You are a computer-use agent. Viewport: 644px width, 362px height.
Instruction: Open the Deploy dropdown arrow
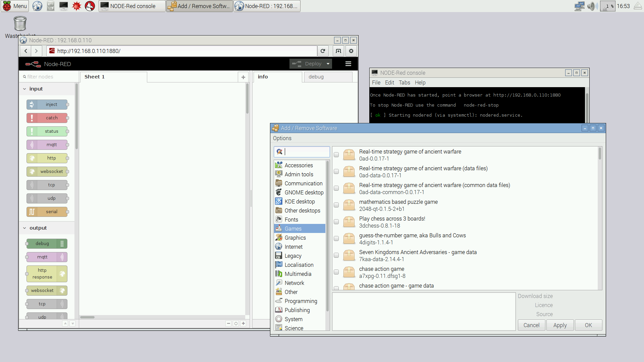point(328,64)
